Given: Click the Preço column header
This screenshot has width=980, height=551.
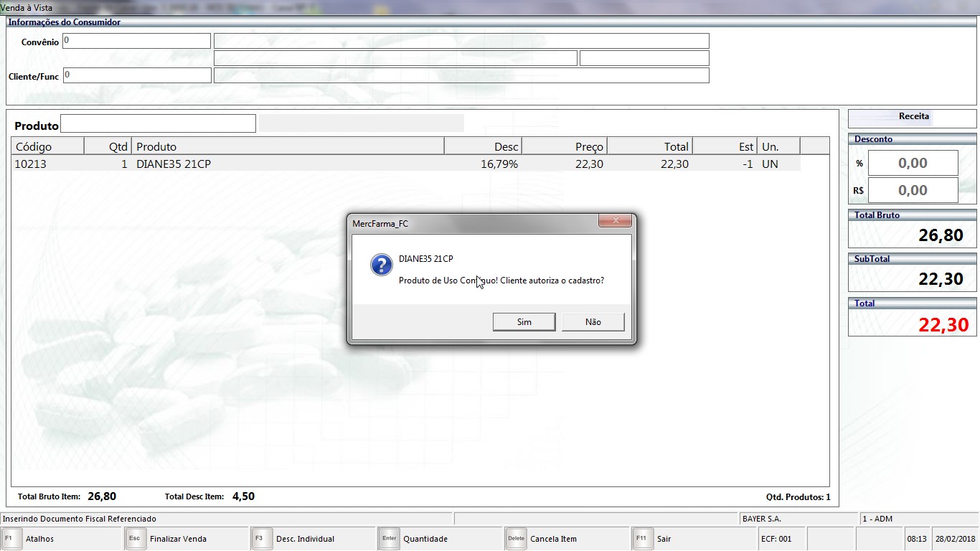Looking at the screenshot, I should [x=564, y=146].
